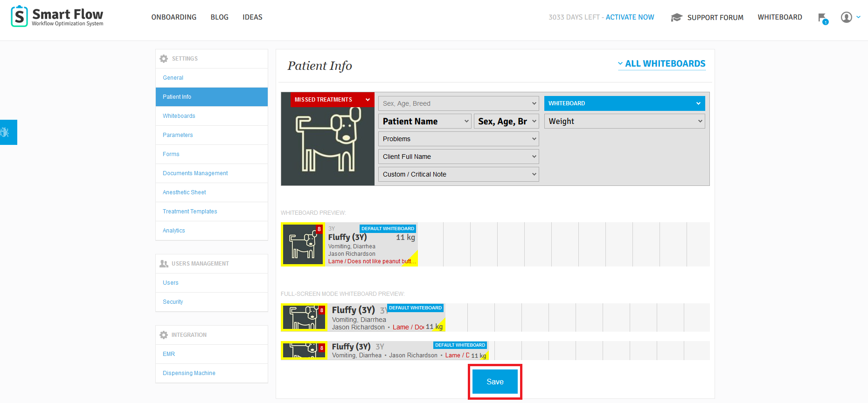The image size is (868, 403).
Task: Click the Integration gear icon
Action: coord(164,335)
